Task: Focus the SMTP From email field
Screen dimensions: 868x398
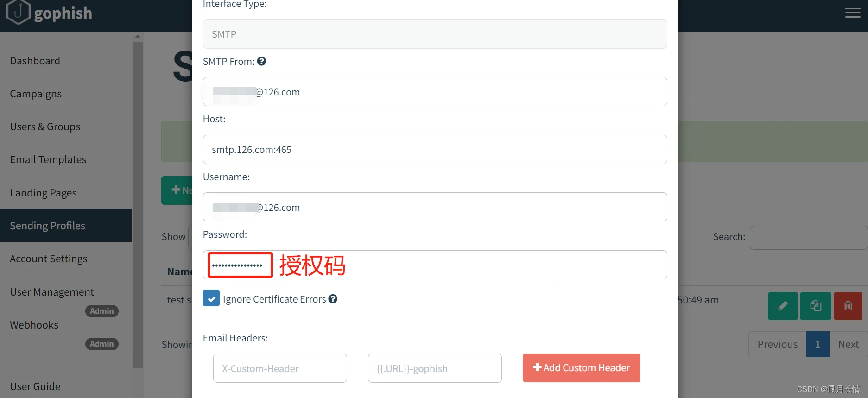Action: [x=435, y=92]
